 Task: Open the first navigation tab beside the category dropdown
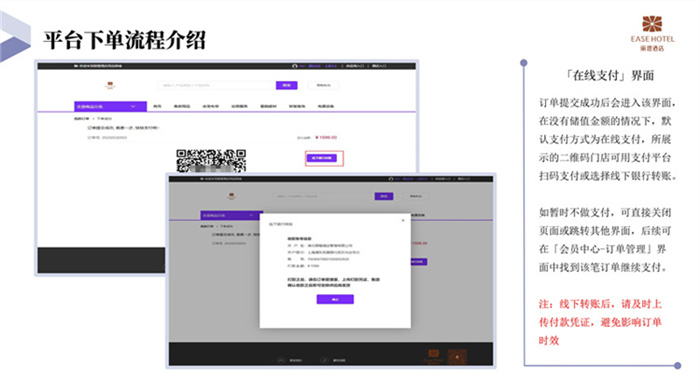click(157, 106)
